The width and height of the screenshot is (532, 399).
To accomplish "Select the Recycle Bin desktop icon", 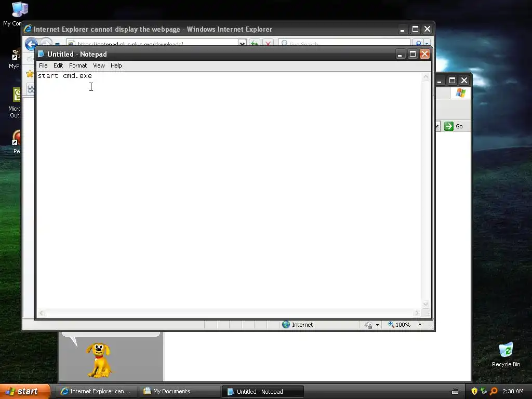I will pos(506,354).
